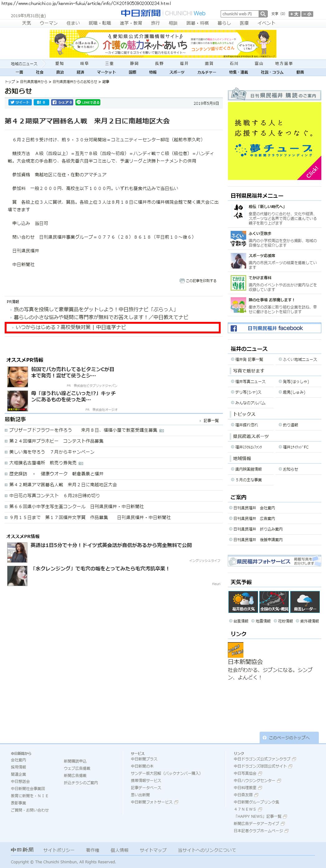This screenshot has width=326, height=868.
Task: Open 県民福井フォトサービス banner
Action: pyautogui.click(x=275, y=561)
